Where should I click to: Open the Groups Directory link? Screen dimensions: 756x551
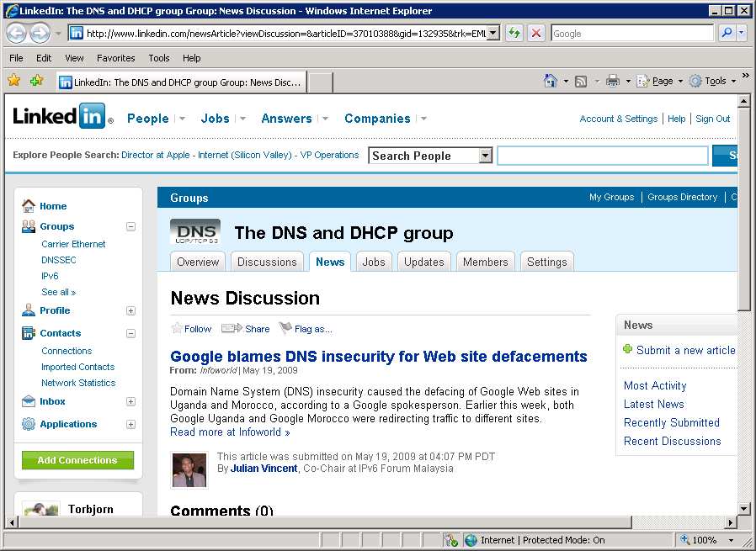tap(682, 197)
